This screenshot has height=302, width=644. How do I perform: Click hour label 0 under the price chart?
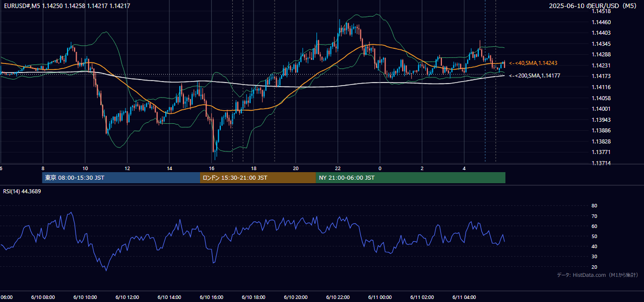[x=380, y=168]
